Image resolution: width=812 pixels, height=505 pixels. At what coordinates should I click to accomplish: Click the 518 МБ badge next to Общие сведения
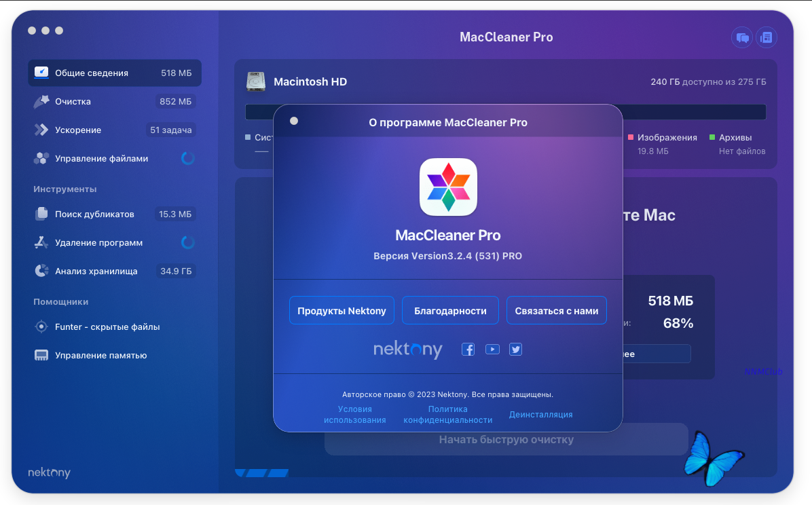(x=176, y=73)
